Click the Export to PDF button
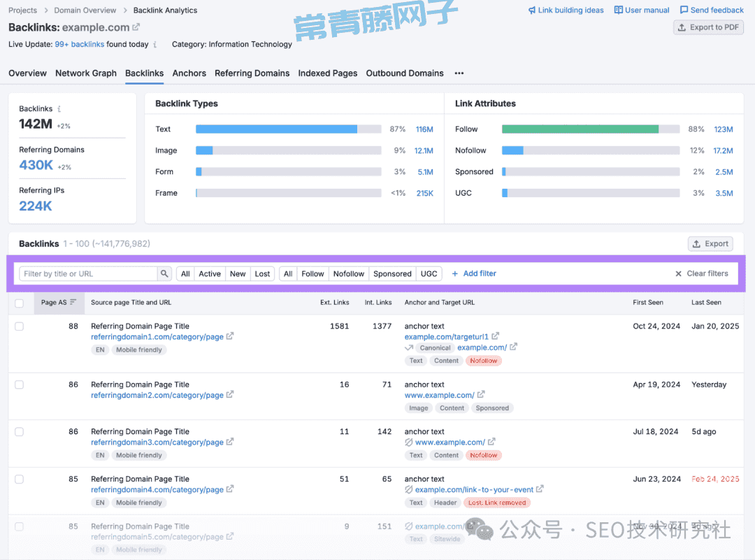This screenshot has height=560, width=755. (708, 27)
